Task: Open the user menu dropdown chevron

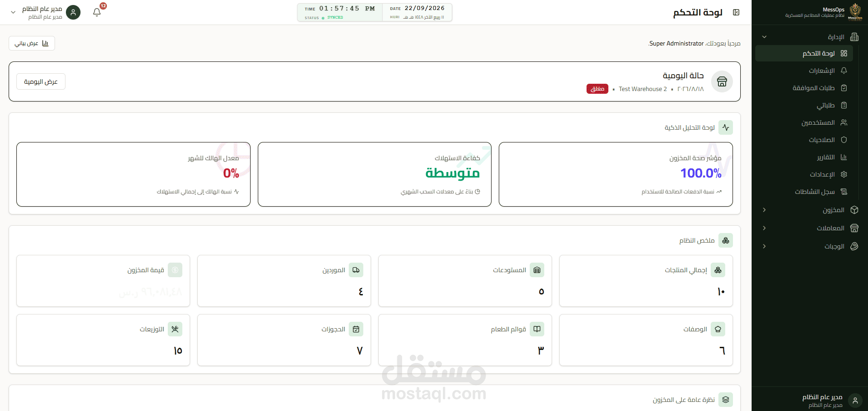Action: 13,12
